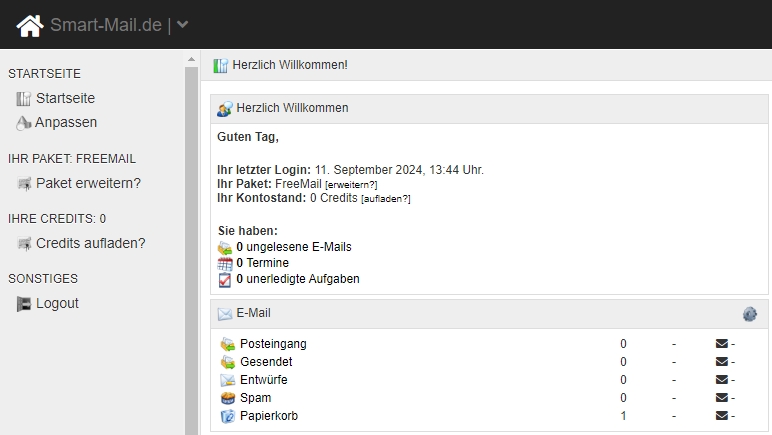Click the Spam folder icon
772x435 pixels.
click(227, 398)
